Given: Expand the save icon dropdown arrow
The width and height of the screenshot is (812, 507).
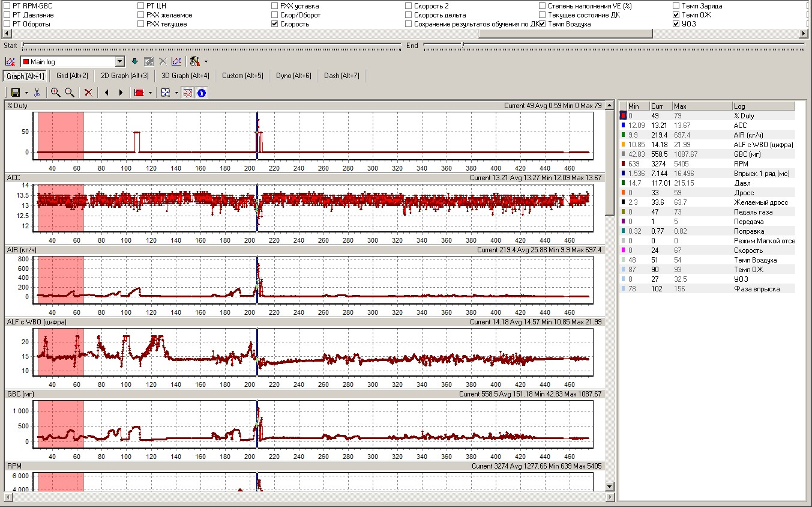Looking at the screenshot, I should [x=27, y=93].
